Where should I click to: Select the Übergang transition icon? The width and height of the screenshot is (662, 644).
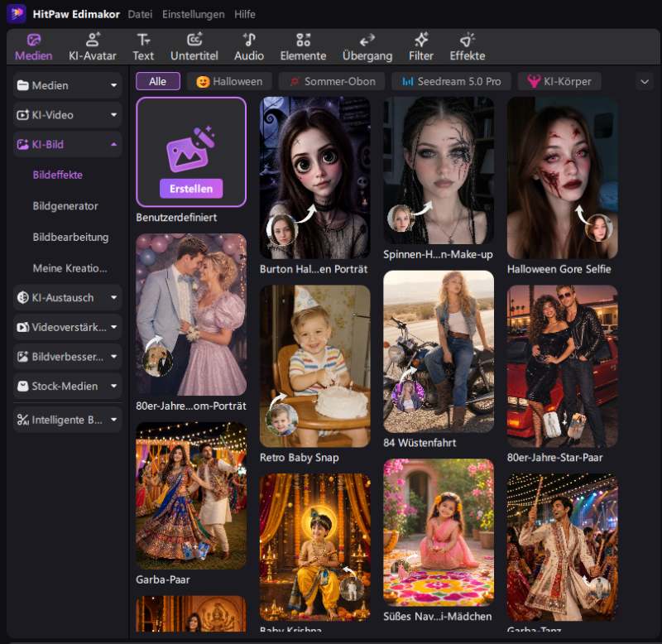[367, 41]
